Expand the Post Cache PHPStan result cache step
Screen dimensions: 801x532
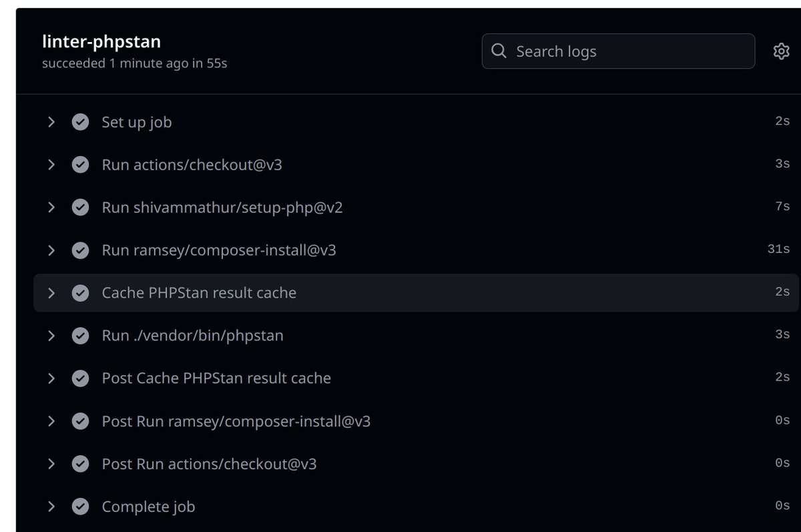(51, 378)
